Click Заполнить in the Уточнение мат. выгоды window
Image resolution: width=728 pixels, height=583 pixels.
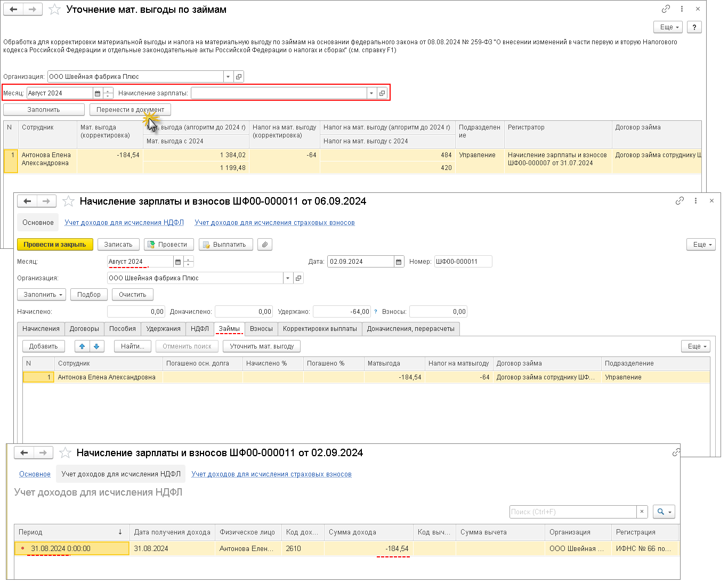(x=44, y=110)
